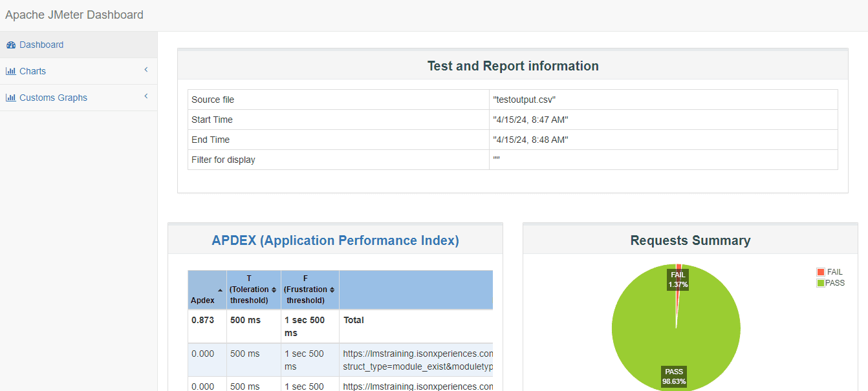
Task: Open the Customs Graphs sidebar menu
Action: [53, 98]
